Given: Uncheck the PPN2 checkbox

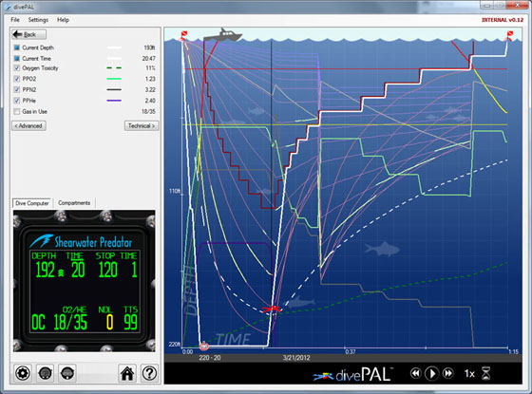Looking at the screenshot, I should click(17, 90).
